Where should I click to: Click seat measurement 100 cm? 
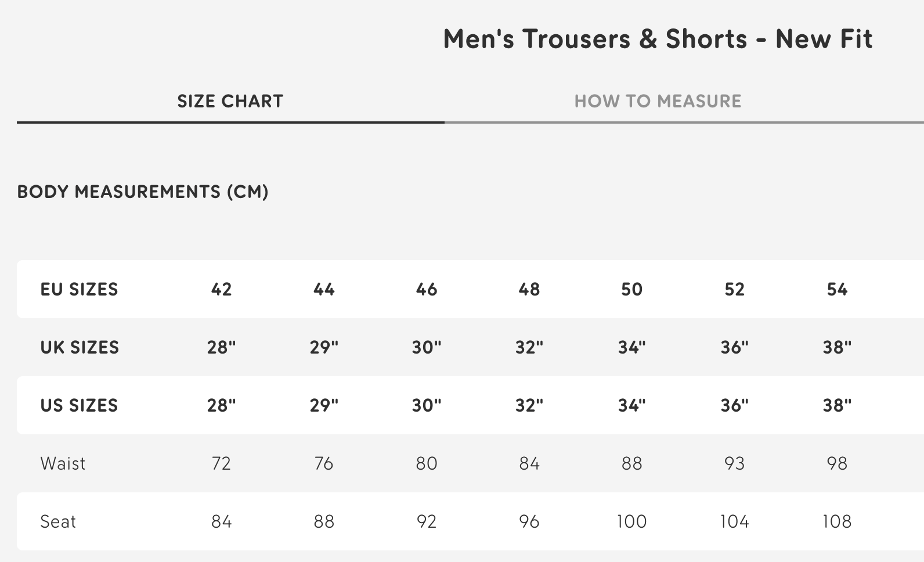pos(632,521)
